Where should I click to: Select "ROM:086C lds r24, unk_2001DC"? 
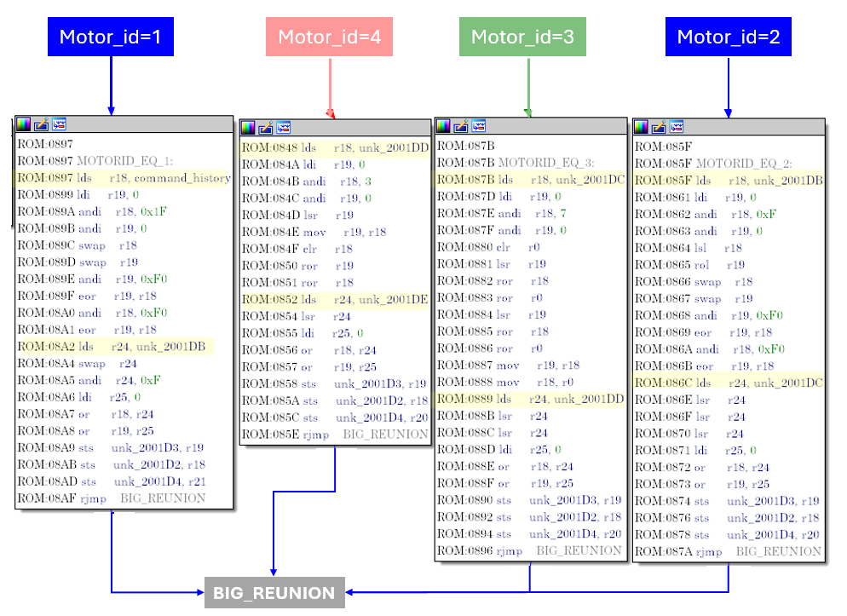(x=729, y=383)
